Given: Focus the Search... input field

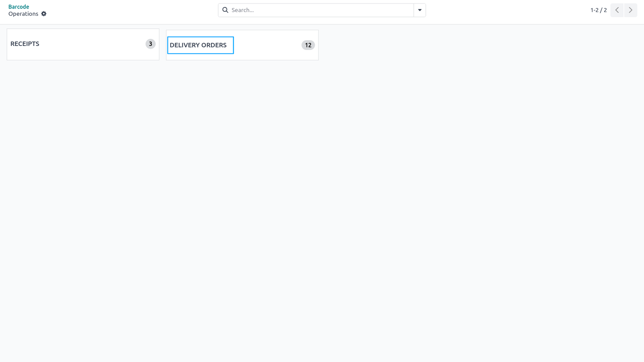Looking at the screenshot, I should (x=322, y=10).
